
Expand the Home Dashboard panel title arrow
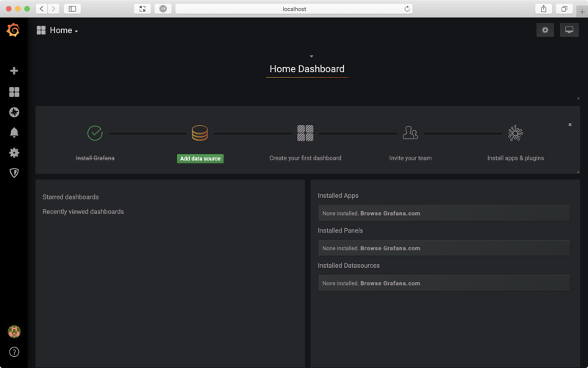[x=311, y=57]
